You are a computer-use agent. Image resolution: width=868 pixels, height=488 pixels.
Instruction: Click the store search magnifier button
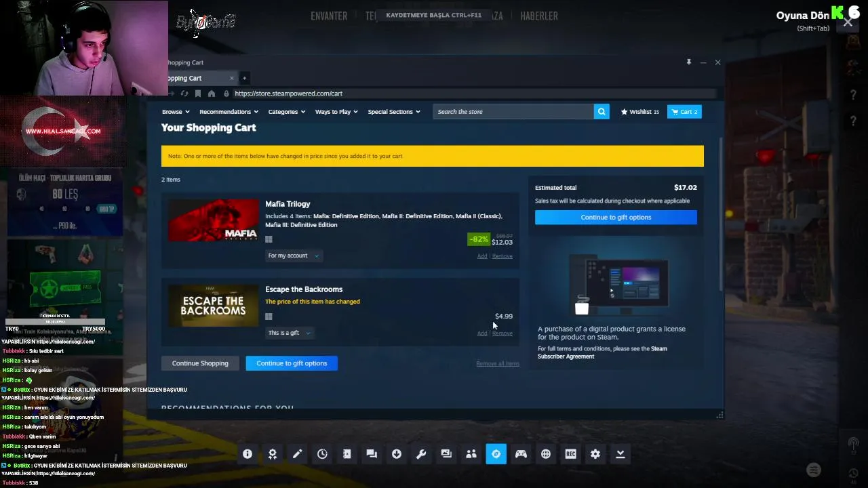601,112
